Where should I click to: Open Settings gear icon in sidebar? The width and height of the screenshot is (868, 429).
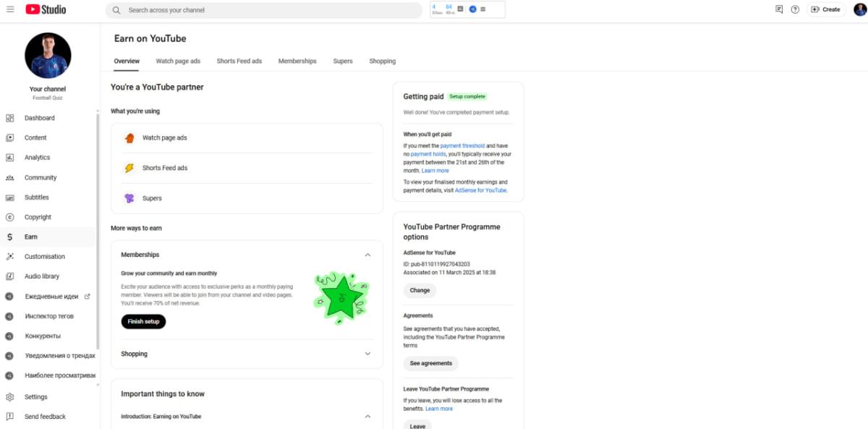[10, 397]
